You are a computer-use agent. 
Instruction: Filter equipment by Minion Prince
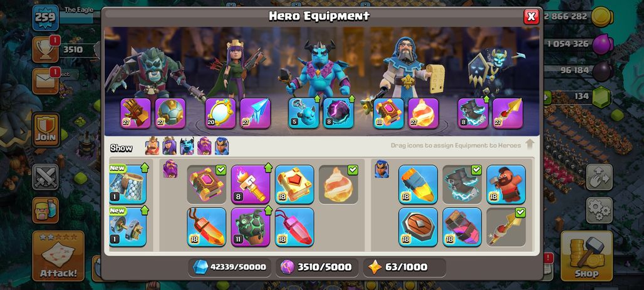click(187, 146)
